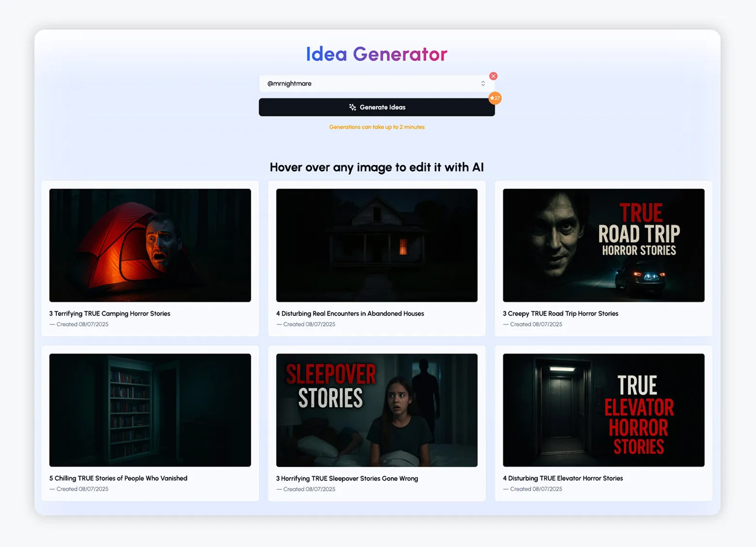Select the abandoned house thumbnail image
The width and height of the screenshot is (756, 547).
click(377, 245)
